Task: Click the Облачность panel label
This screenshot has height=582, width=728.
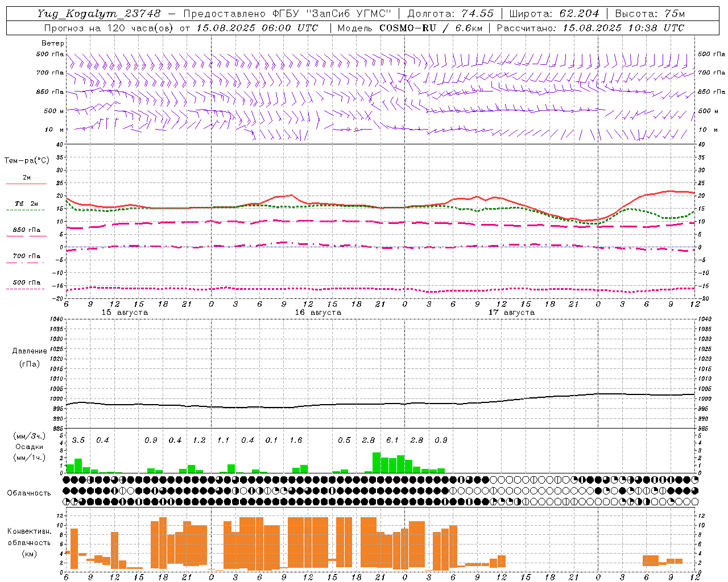Action: point(29,493)
